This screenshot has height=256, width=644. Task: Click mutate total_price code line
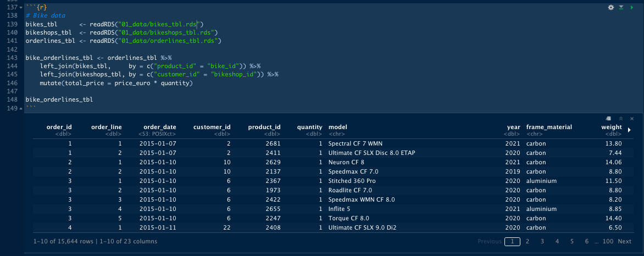pos(116,84)
